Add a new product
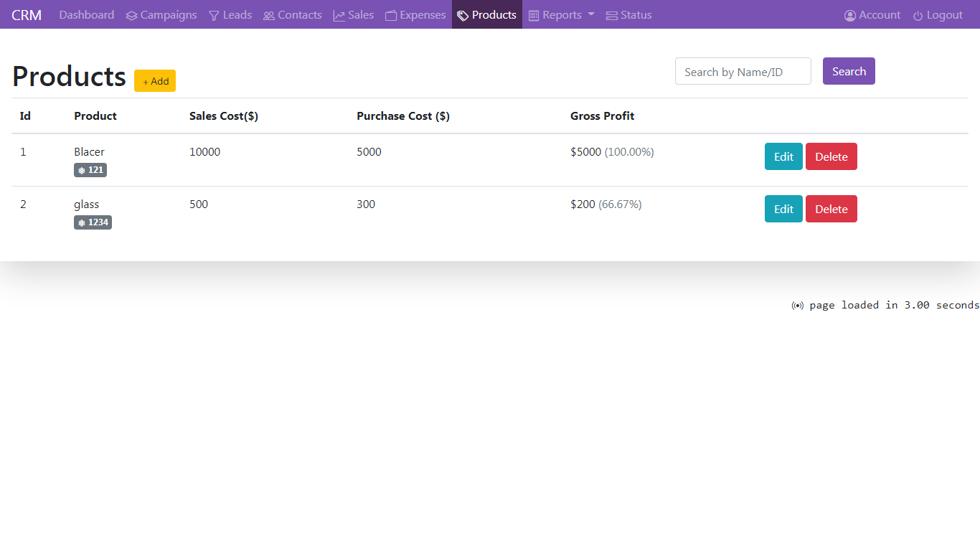The height and width of the screenshot is (551, 980). (155, 81)
